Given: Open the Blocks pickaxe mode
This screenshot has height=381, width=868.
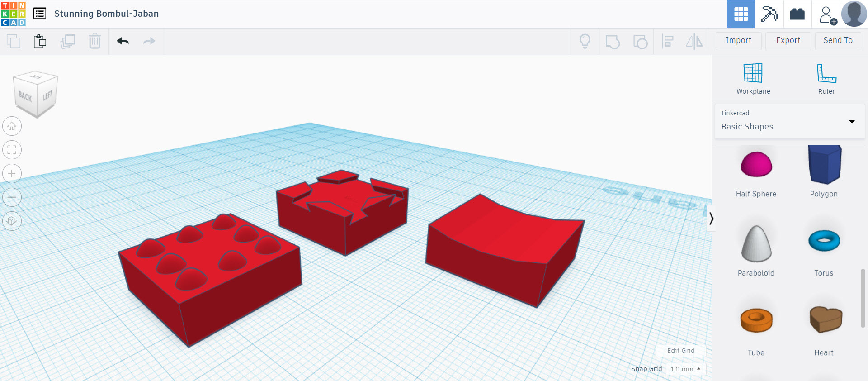Looking at the screenshot, I should pos(769,14).
